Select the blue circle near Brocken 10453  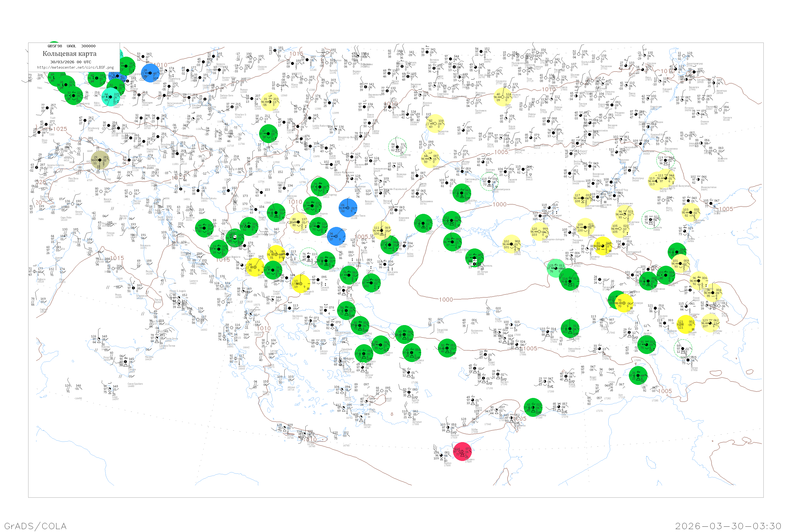150,73
